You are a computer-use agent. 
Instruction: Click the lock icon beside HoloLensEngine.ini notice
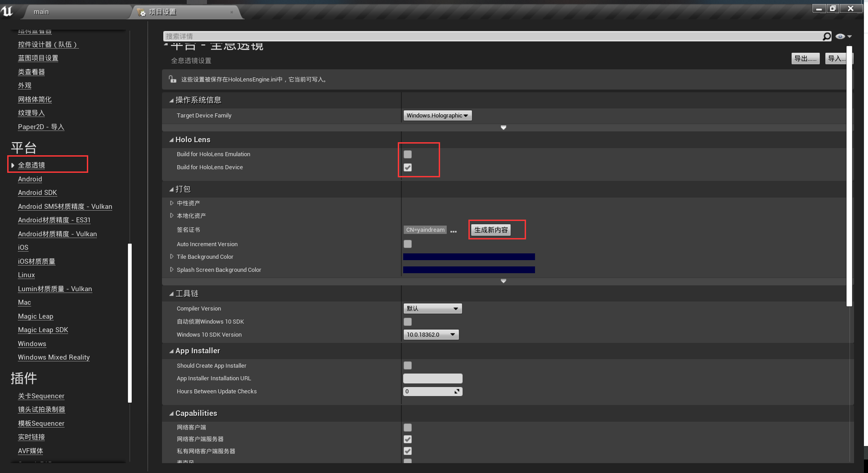point(172,79)
